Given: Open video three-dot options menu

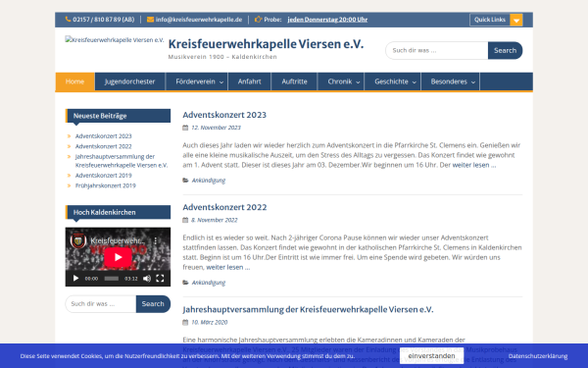Looking at the screenshot, I should tap(155, 240).
